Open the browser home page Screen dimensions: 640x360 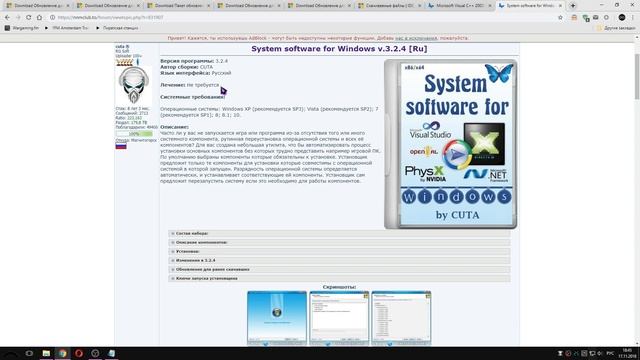39,18
